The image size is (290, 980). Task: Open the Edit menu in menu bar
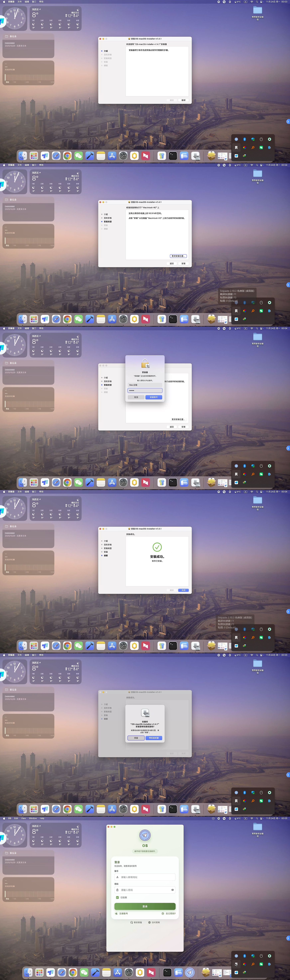(x=16, y=818)
